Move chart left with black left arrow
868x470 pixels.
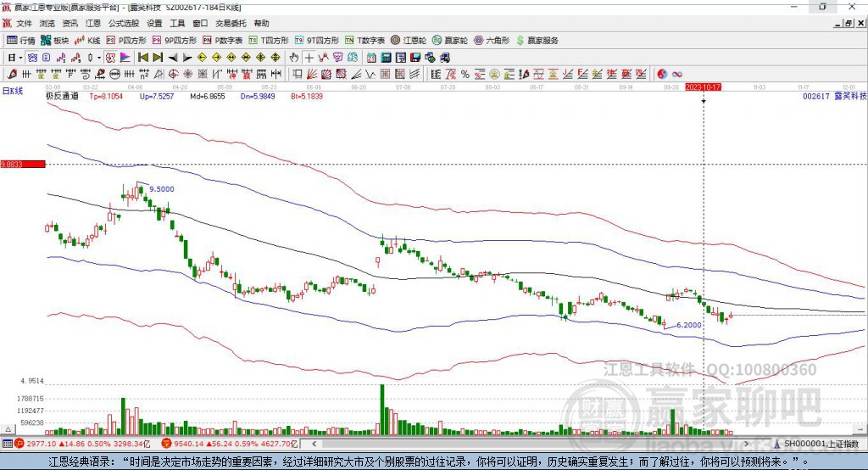click(173, 58)
